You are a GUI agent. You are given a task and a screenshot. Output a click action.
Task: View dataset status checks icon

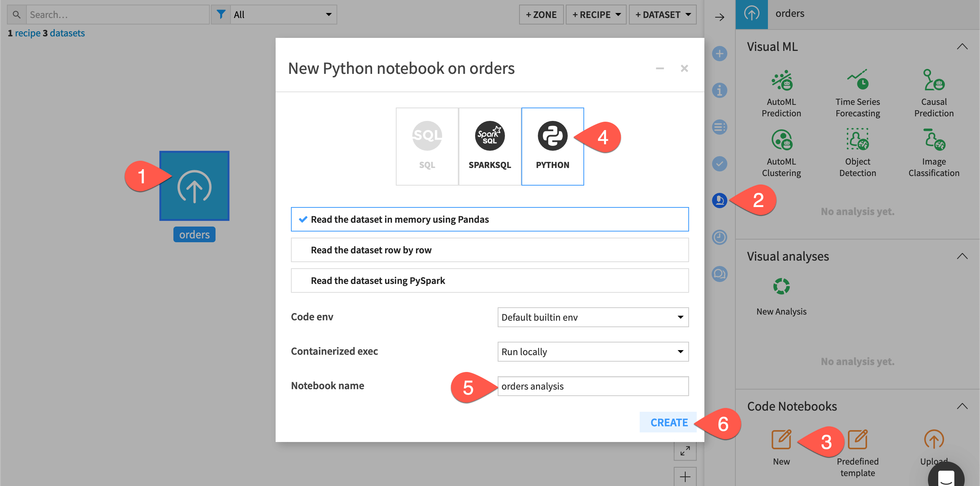pos(720,164)
